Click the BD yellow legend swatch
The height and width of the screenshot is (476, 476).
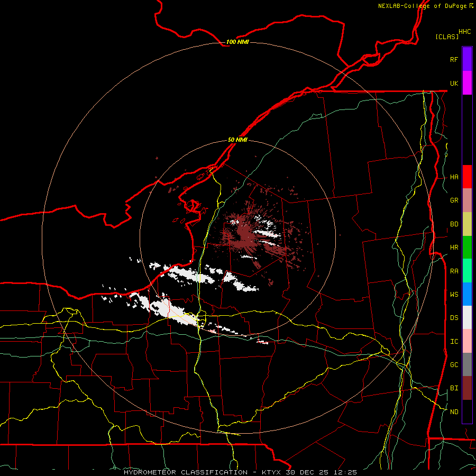pyautogui.click(x=467, y=224)
